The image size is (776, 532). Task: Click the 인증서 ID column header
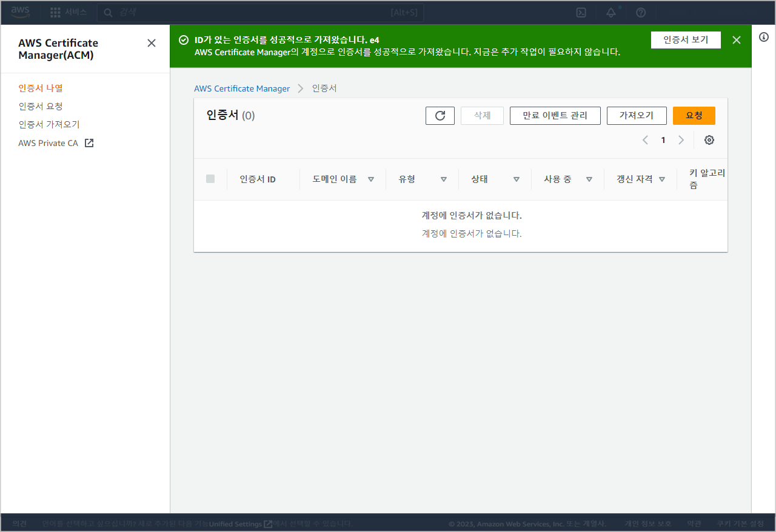point(258,179)
